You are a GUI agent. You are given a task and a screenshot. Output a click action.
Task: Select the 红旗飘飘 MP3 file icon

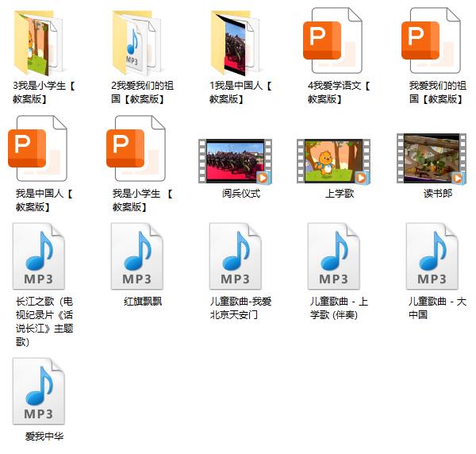(136, 257)
